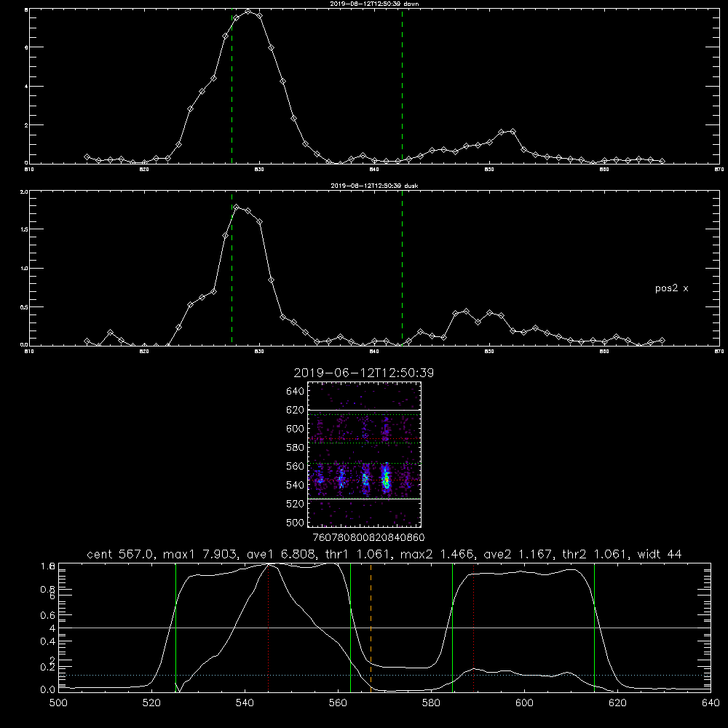728x728 pixels.
Task: Select right green dashed line in dusk plot
Action: (402, 268)
